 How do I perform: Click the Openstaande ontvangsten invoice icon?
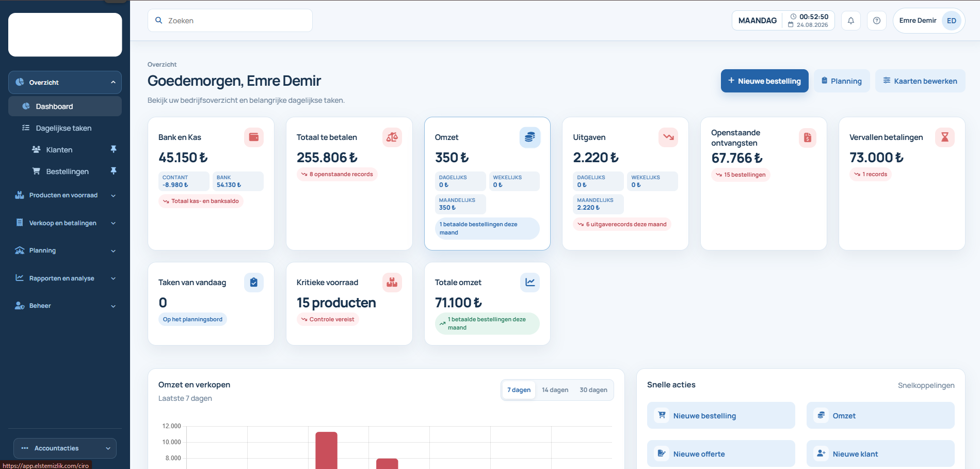click(x=808, y=138)
